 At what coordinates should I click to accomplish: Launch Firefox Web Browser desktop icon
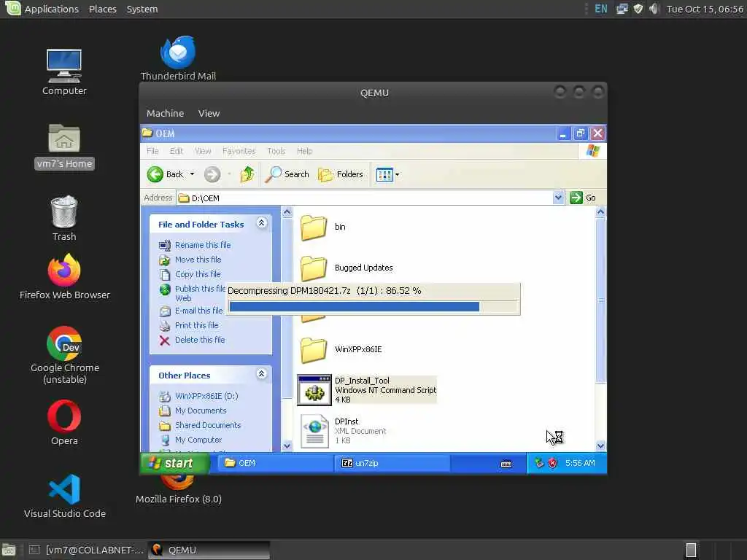(x=64, y=276)
